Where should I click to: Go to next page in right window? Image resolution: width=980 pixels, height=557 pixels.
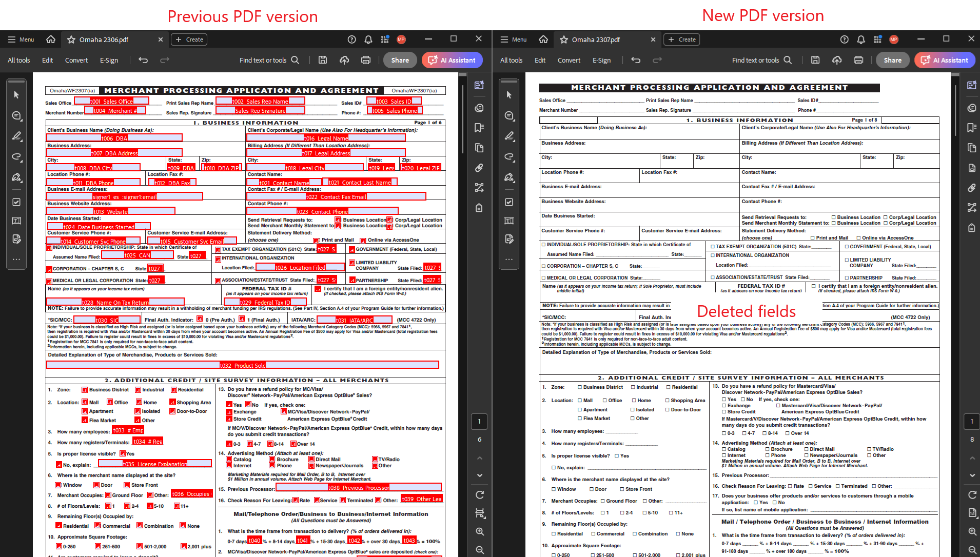pyautogui.click(x=972, y=475)
